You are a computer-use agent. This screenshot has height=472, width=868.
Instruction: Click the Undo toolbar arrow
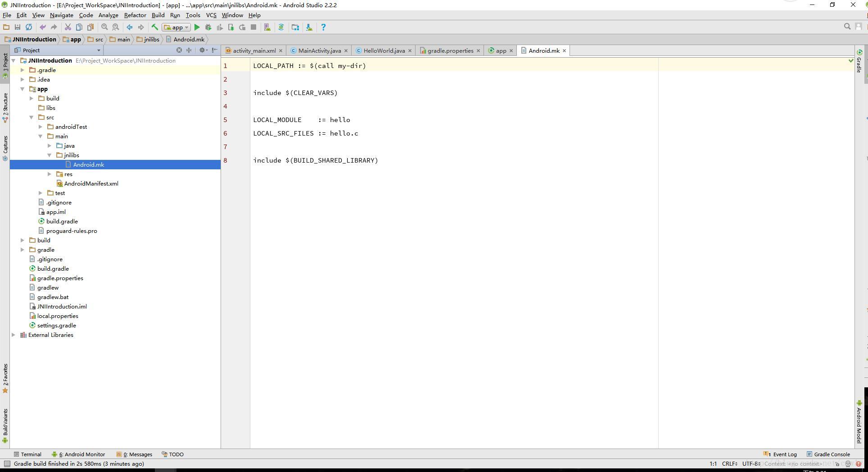[x=43, y=27]
